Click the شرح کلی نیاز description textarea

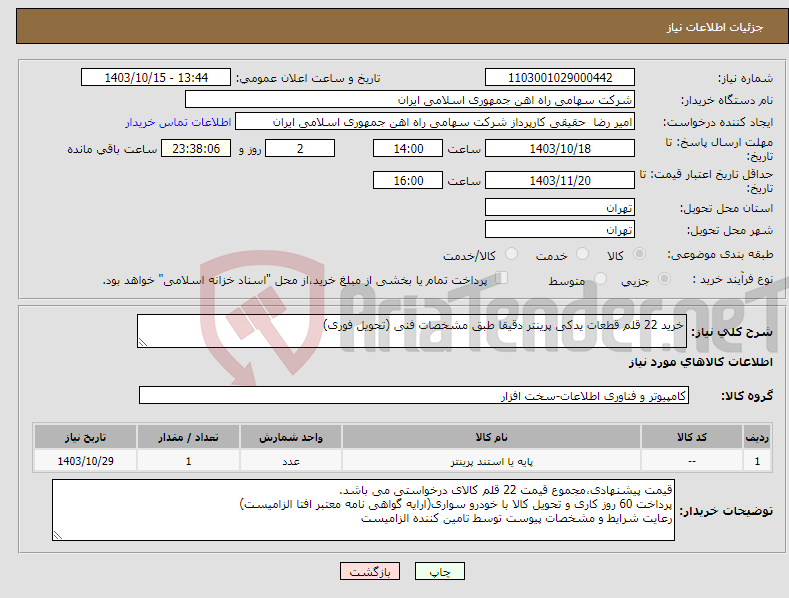click(412, 331)
